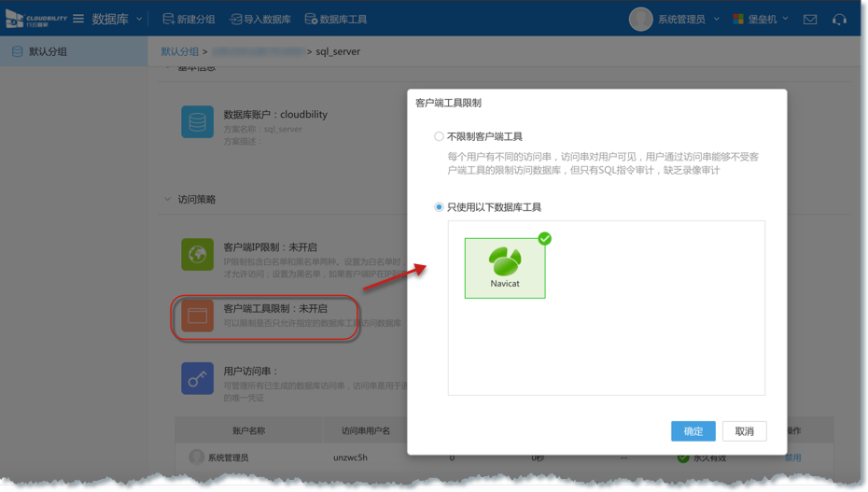Click the mail envelope icon
The width and height of the screenshot is (868, 492).
[810, 19]
